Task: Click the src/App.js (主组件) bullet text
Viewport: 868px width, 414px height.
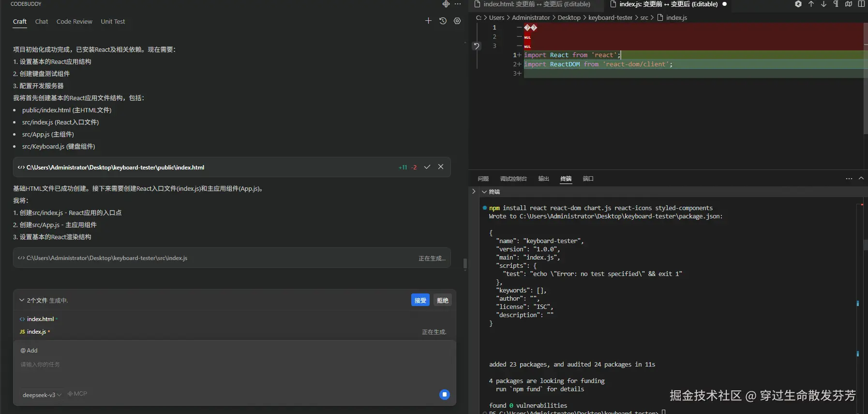Action: (48, 134)
